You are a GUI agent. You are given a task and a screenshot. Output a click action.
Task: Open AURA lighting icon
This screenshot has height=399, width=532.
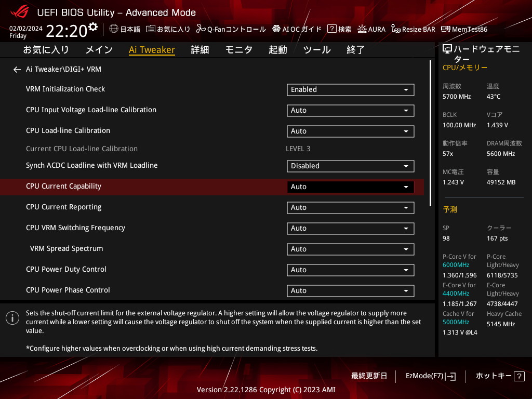coord(362,29)
